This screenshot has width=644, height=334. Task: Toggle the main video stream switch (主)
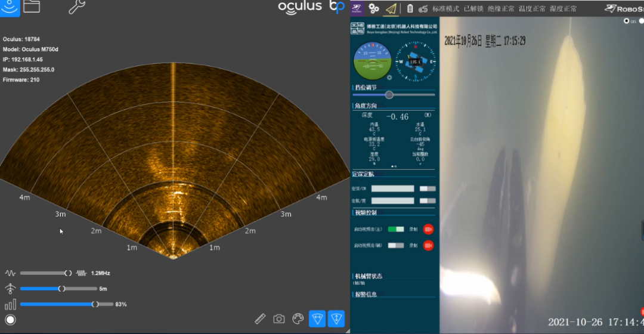point(396,229)
